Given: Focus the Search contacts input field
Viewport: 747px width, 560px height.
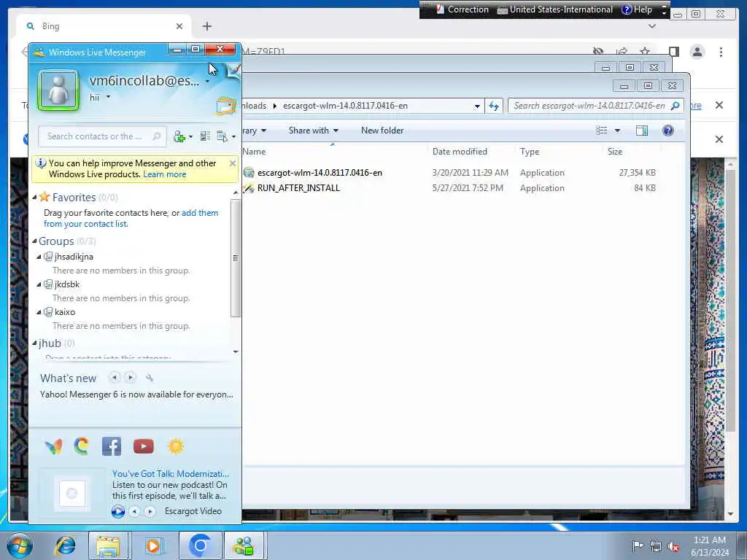Looking at the screenshot, I should pos(102,136).
